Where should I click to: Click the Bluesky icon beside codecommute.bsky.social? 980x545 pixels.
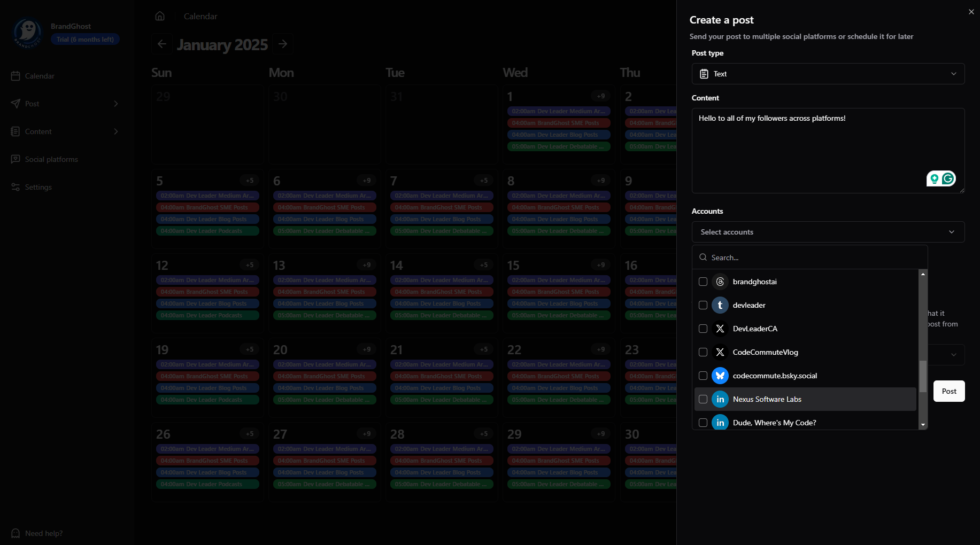click(x=720, y=376)
